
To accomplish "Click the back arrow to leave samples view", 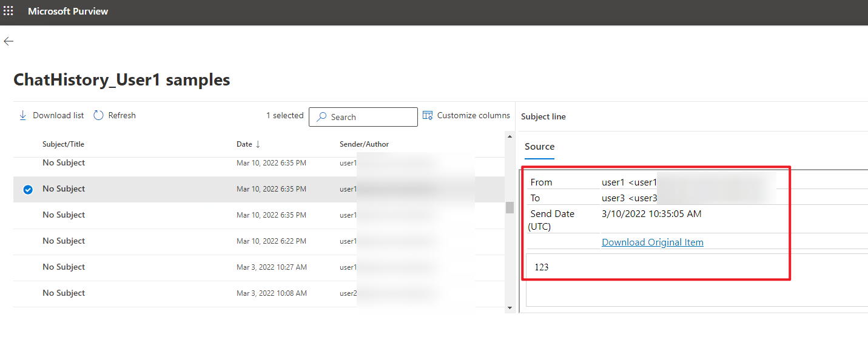I will 8,41.
